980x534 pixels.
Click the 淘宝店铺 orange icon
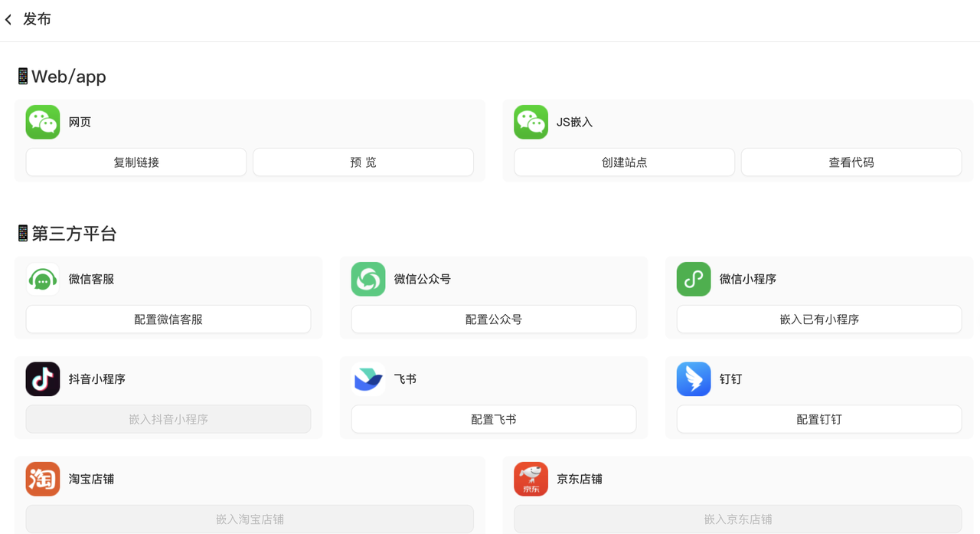click(x=43, y=479)
